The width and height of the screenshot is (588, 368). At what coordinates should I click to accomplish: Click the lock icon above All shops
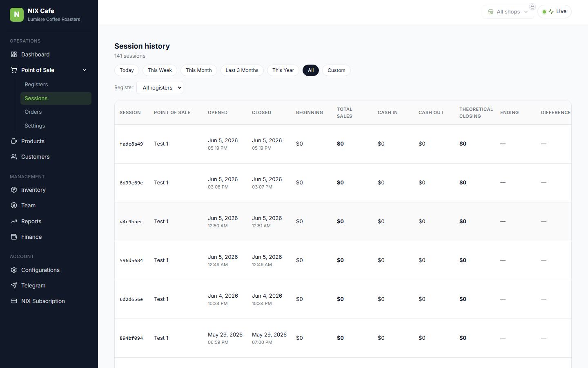coord(532,7)
